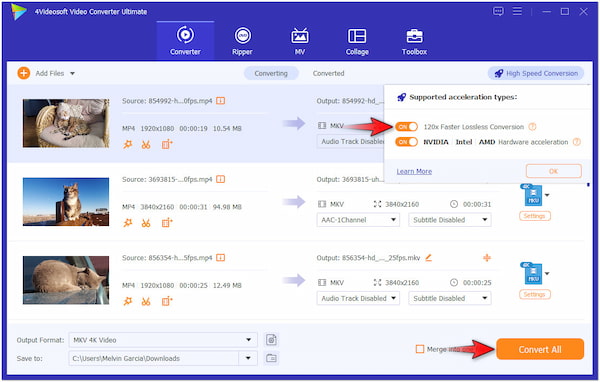
Task: Switch to the Collage tab
Action: 357,41
